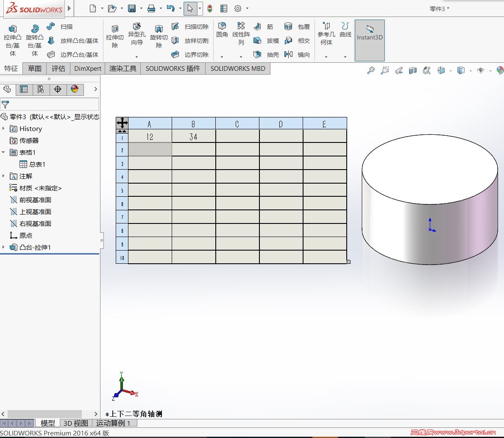The width and height of the screenshot is (504, 438).
Task: Select the 总表1 table item
Action: 33,165
